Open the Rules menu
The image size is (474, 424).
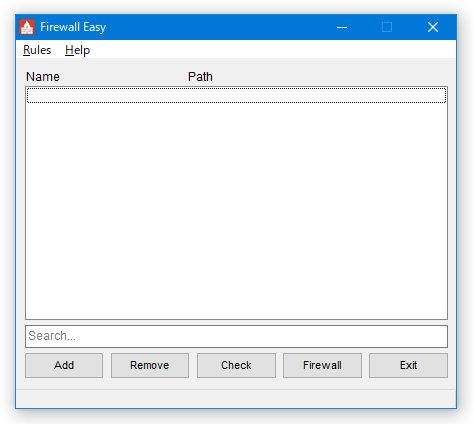pyautogui.click(x=37, y=50)
